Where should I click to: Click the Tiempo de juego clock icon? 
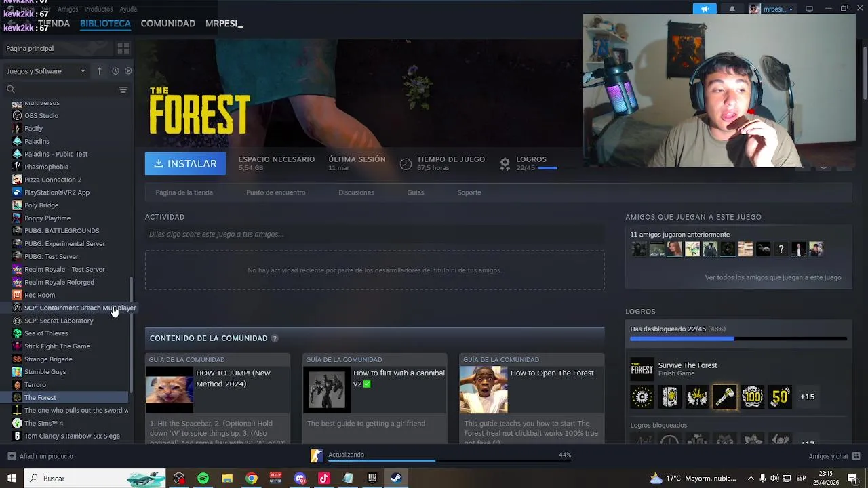tap(406, 163)
